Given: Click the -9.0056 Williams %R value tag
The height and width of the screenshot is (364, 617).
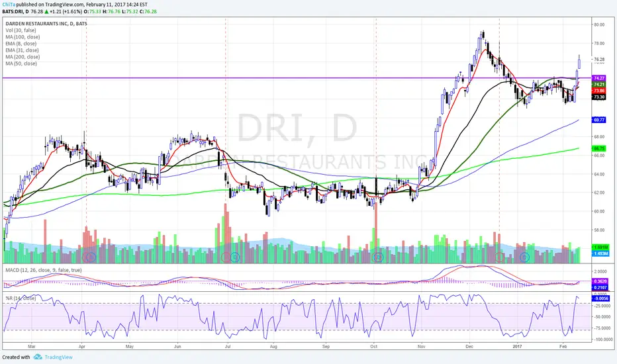Looking at the screenshot, I should pyautogui.click(x=601, y=298).
